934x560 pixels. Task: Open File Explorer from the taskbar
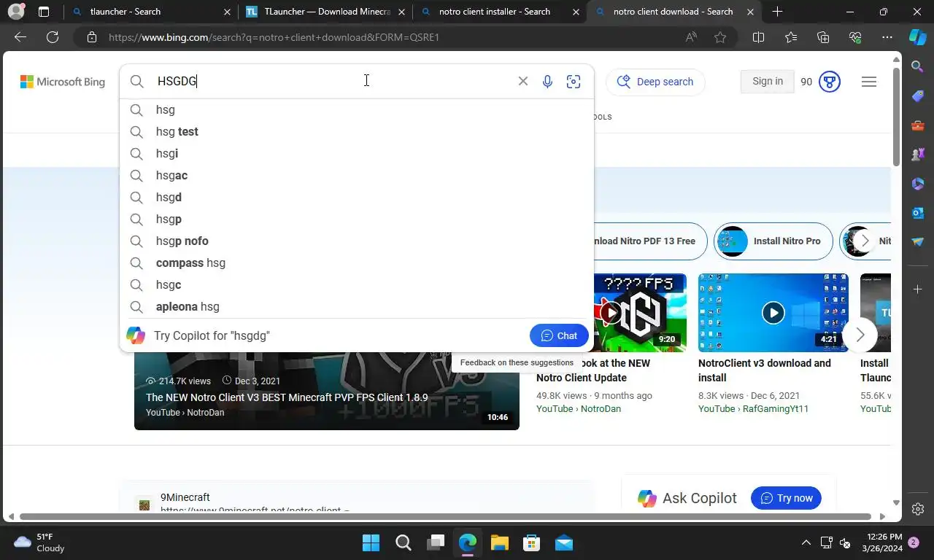499,542
